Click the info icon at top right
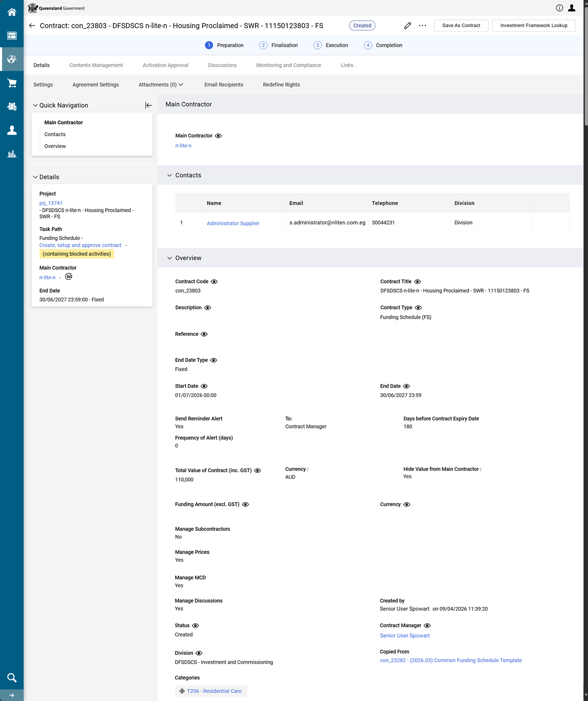Image resolution: width=588 pixels, height=701 pixels. coord(560,8)
